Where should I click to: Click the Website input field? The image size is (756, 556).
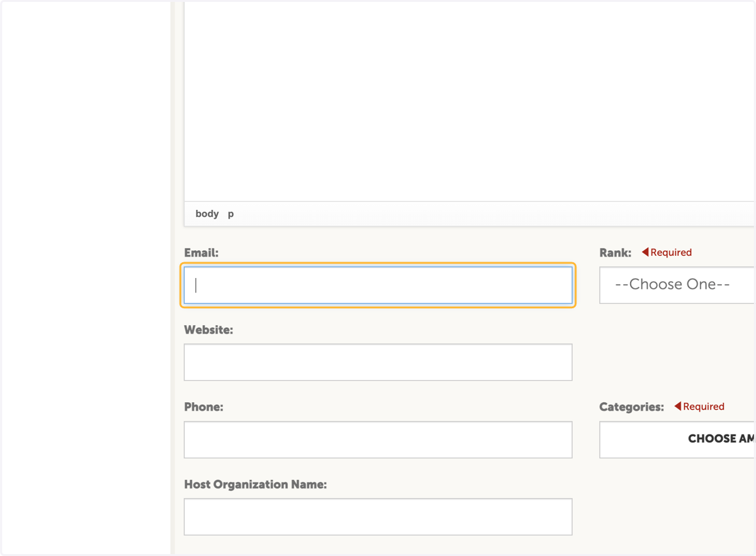click(378, 362)
